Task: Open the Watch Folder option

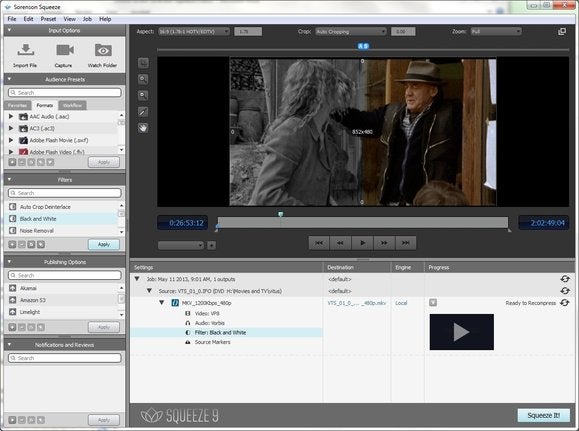Action: coord(103,50)
